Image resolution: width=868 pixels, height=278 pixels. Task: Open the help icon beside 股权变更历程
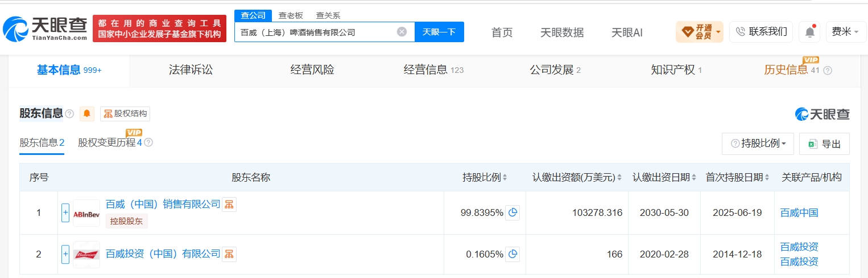click(148, 142)
